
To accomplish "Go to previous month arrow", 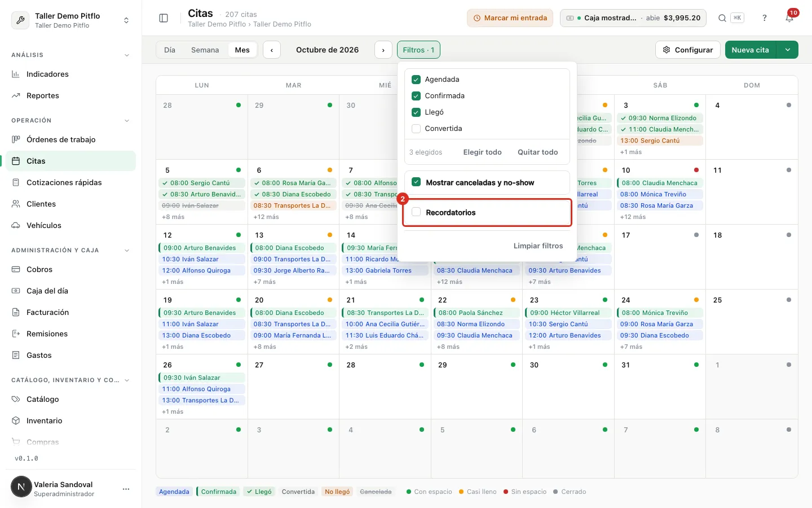I will tap(272, 50).
